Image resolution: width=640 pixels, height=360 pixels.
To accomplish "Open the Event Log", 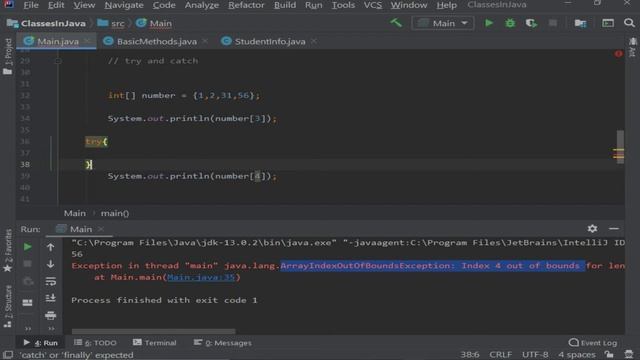I will pos(593,343).
